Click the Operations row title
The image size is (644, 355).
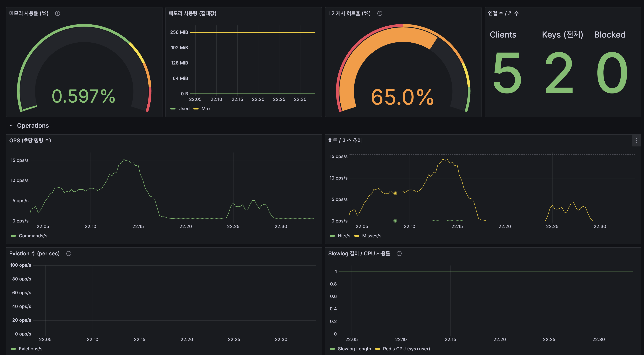pyautogui.click(x=33, y=126)
